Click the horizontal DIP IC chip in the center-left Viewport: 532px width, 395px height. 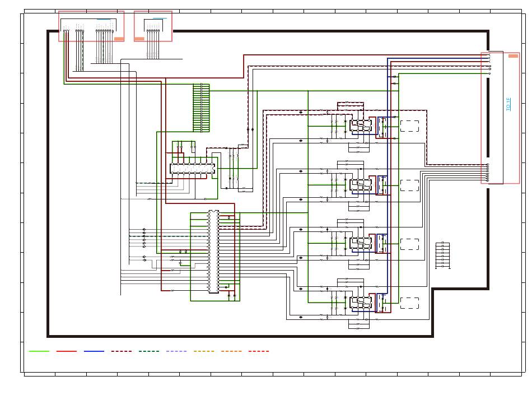tap(193, 169)
